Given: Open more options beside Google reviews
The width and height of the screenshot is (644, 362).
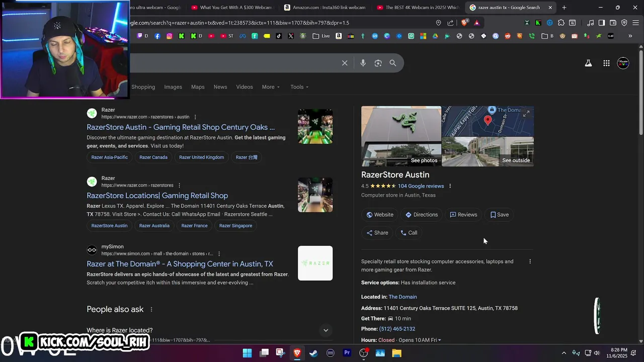Looking at the screenshot, I should coord(450,186).
